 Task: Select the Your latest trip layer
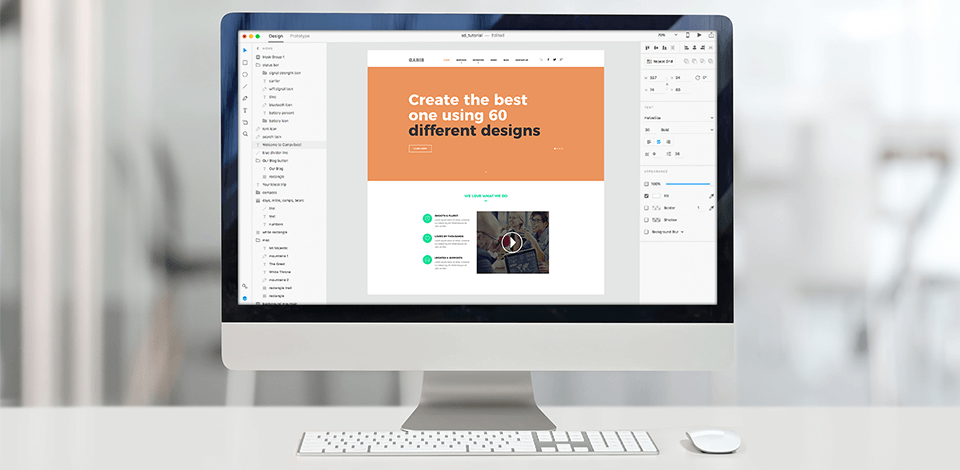pyautogui.click(x=291, y=184)
